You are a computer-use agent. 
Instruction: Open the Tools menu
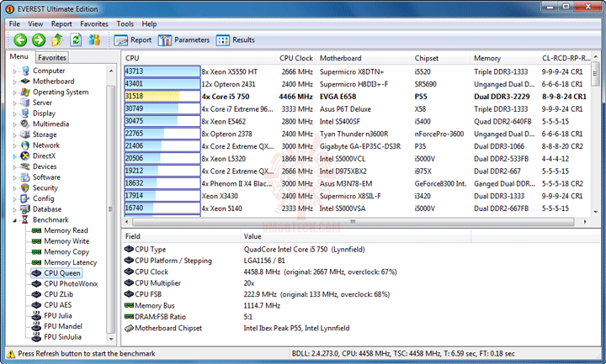click(125, 24)
